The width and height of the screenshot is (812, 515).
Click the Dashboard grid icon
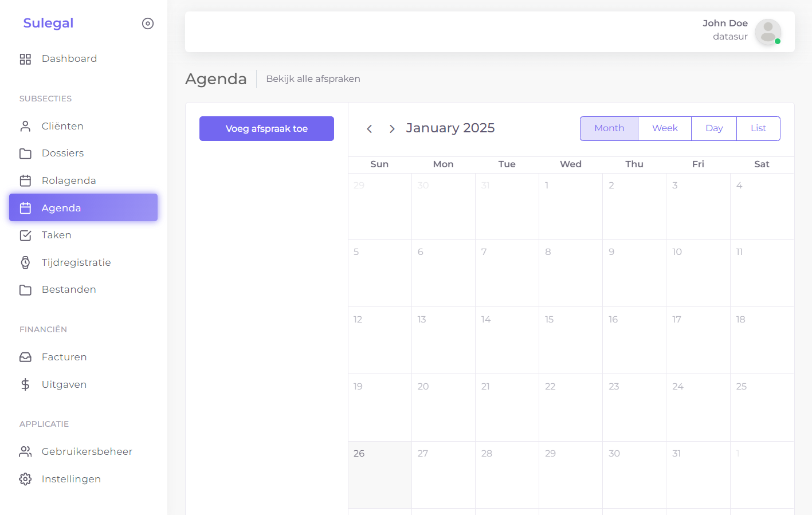click(x=25, y=59)
